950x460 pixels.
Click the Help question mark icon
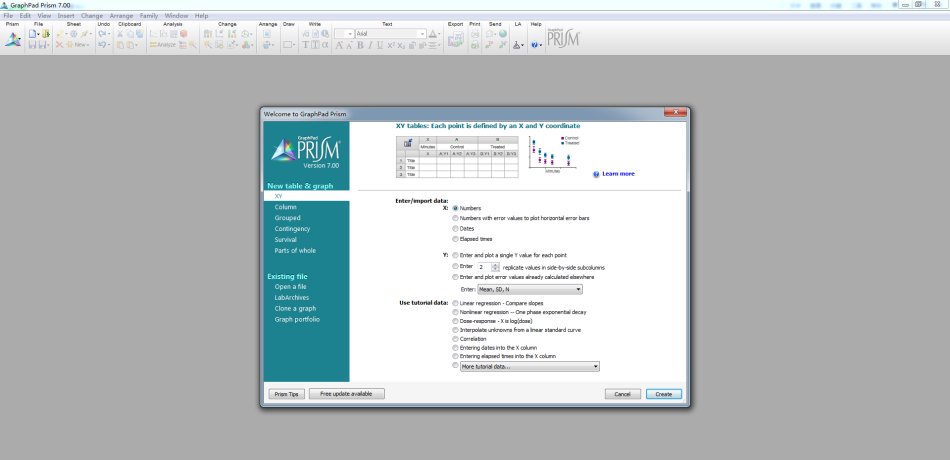(534, 45)
